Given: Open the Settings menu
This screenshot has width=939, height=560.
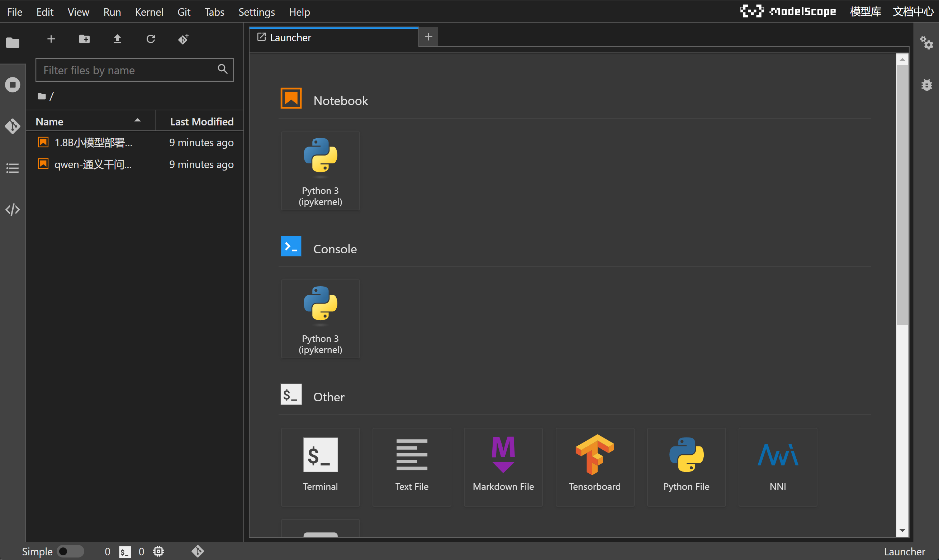Looking at the screenshot, I should pos(256,12).
